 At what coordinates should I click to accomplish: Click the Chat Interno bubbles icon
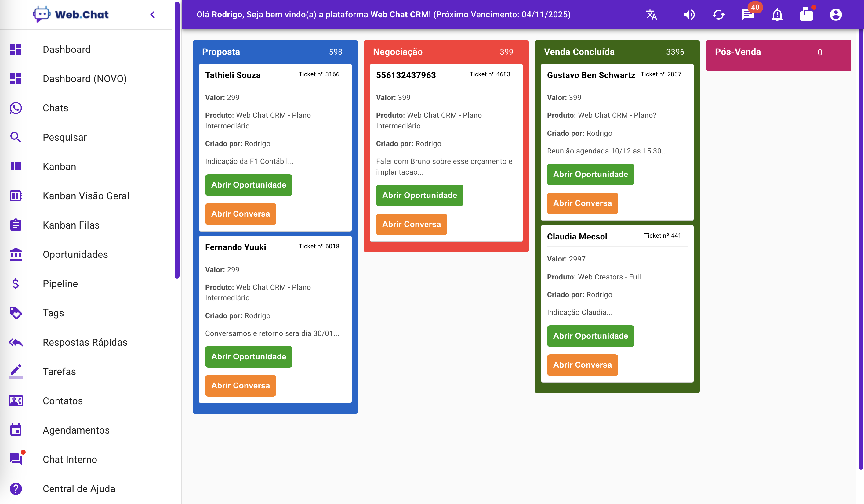click(x=16, y=459)
